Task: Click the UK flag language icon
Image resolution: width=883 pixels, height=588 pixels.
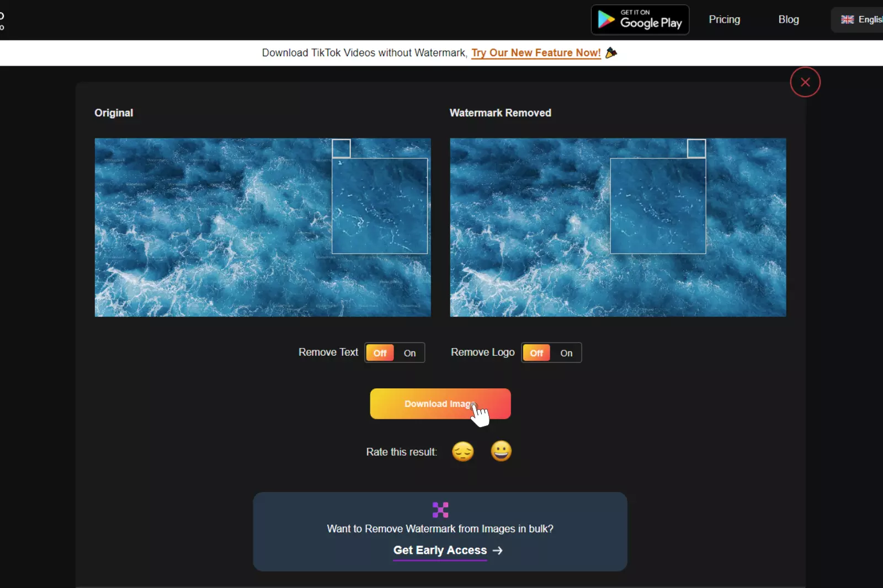Action: 847,19
